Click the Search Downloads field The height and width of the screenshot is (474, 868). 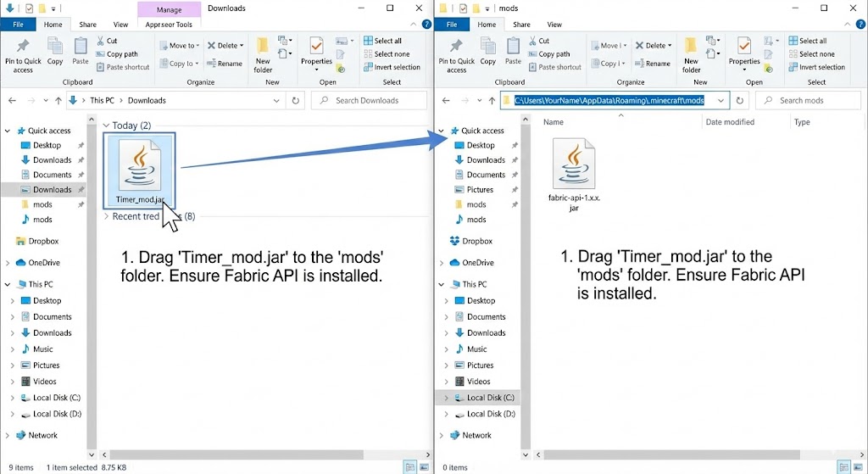click(x=369, y=100)
